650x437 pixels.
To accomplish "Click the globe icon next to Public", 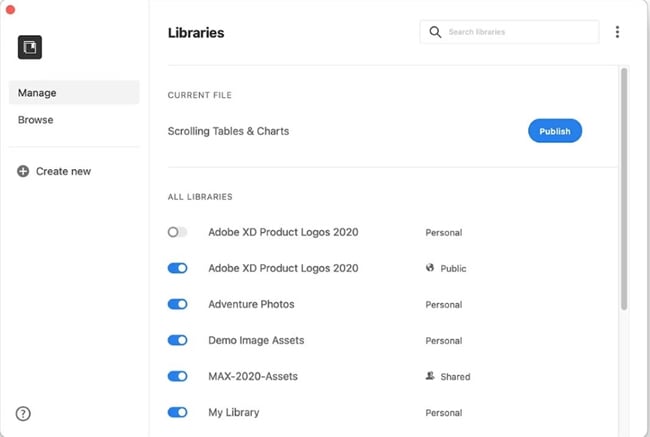I will point(430,268).
